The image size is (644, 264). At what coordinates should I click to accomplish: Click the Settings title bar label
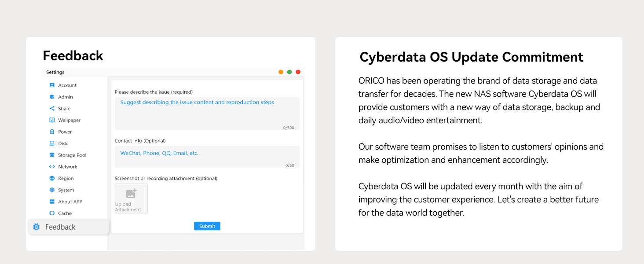click(55, 72)
